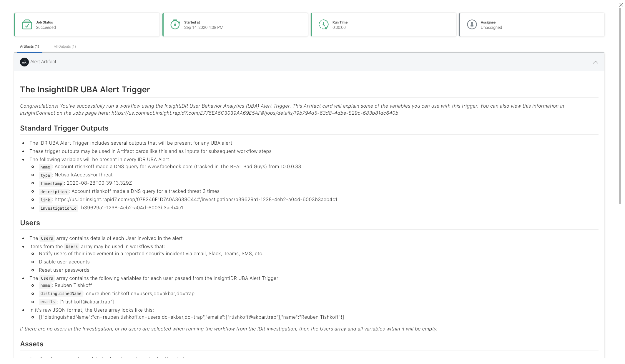Click the Sep 14, 2020 4:08 PM timestamp
The image size is (625, 364).
point(204,27)
